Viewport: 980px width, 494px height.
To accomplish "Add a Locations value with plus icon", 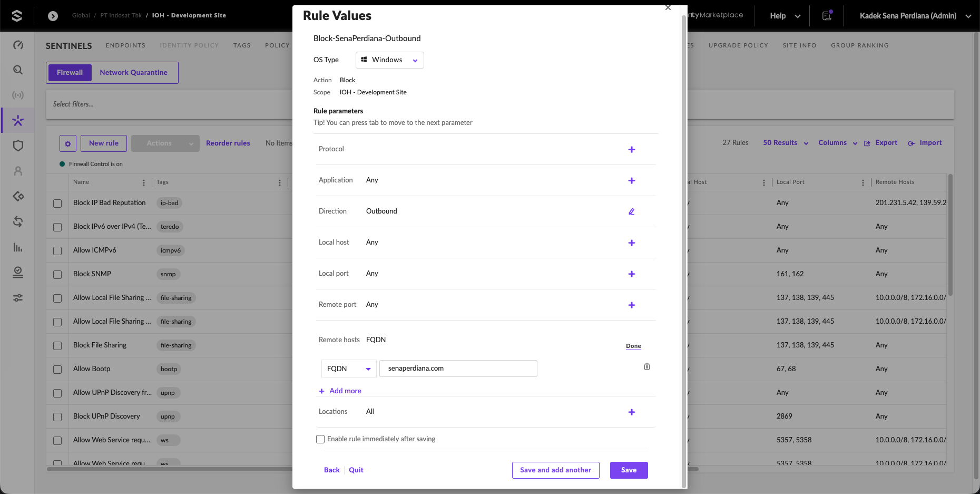I will (x=631, y=412).
